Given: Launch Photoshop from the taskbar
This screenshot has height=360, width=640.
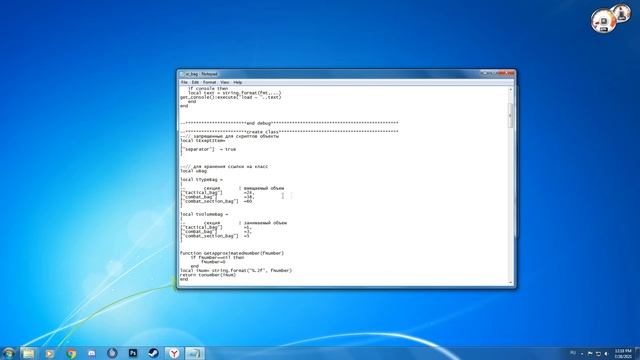Looking at the screenshot, I should click(133, 353).
